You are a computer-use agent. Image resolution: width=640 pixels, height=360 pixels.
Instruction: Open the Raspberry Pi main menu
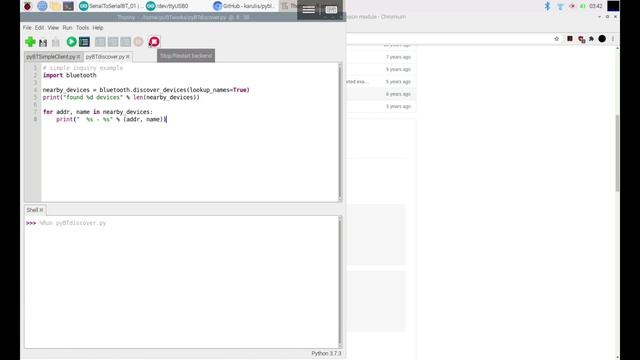coord(27,6)
